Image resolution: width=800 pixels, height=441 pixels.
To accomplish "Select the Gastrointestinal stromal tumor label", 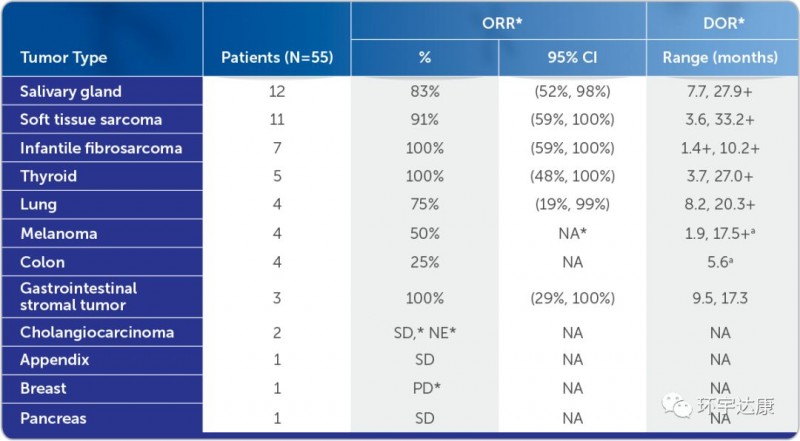I will [78, 296].
